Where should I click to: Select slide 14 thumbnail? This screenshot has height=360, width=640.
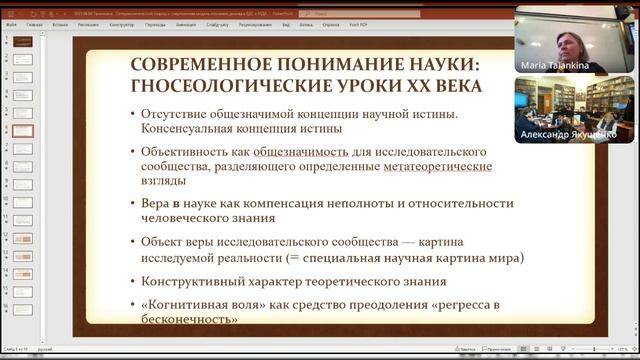pyautogui.click(x=22, y=274)
